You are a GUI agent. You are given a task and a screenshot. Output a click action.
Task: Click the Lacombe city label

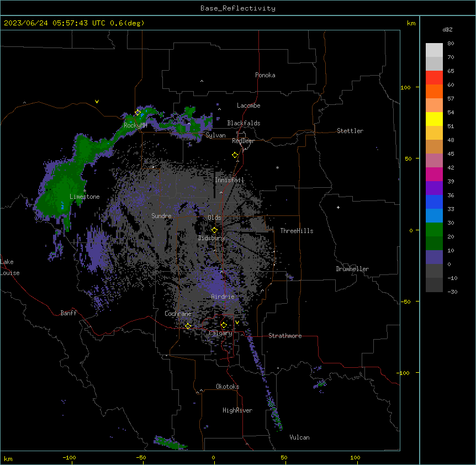click(x=248, y=105)
